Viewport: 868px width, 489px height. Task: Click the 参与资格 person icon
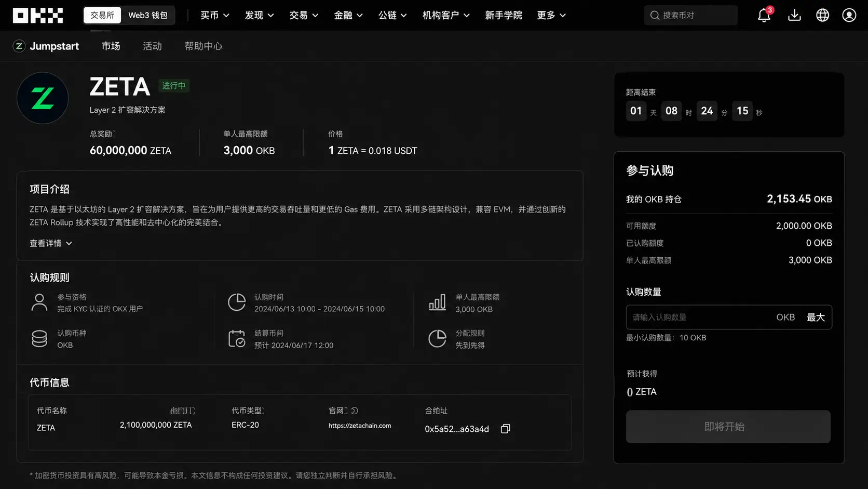click(x=39, y=302)
